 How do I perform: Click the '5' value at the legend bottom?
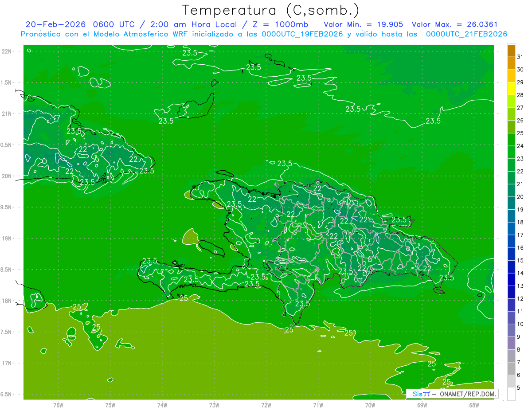click(519, 388)
